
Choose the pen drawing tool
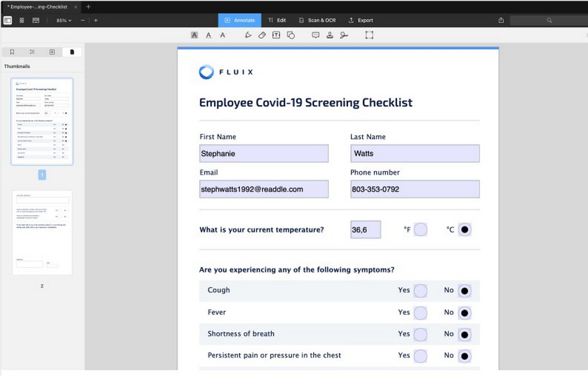pyautogui.click(x=248, y=35)
